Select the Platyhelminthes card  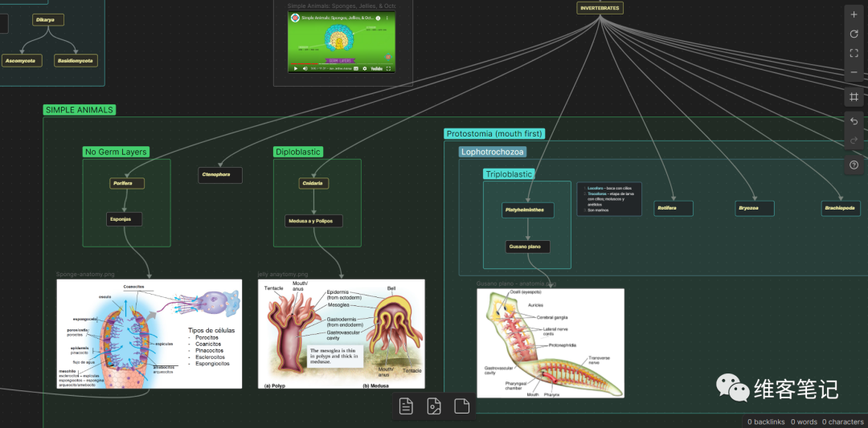point(528,210)
